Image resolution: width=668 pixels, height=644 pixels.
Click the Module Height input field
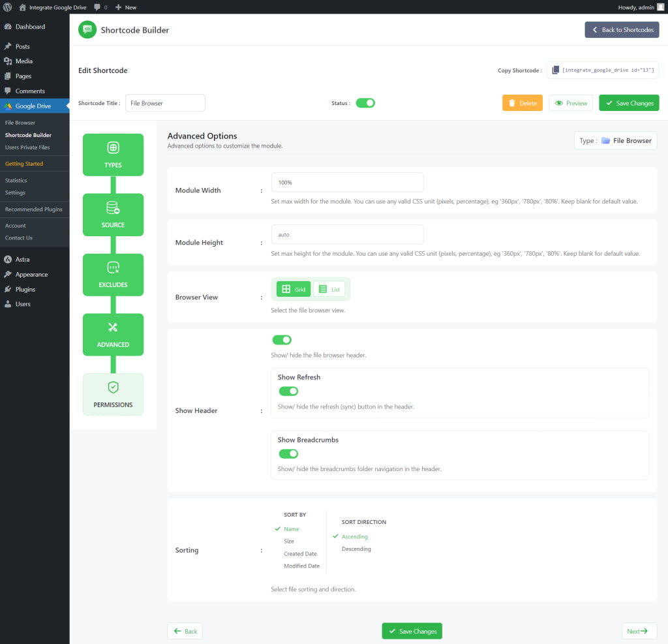pos(347,234)
